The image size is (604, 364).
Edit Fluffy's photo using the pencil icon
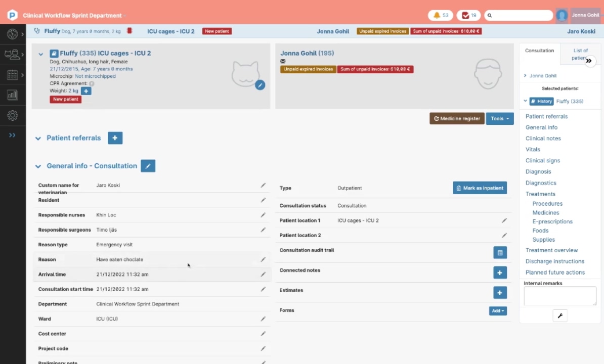(260, 85)
